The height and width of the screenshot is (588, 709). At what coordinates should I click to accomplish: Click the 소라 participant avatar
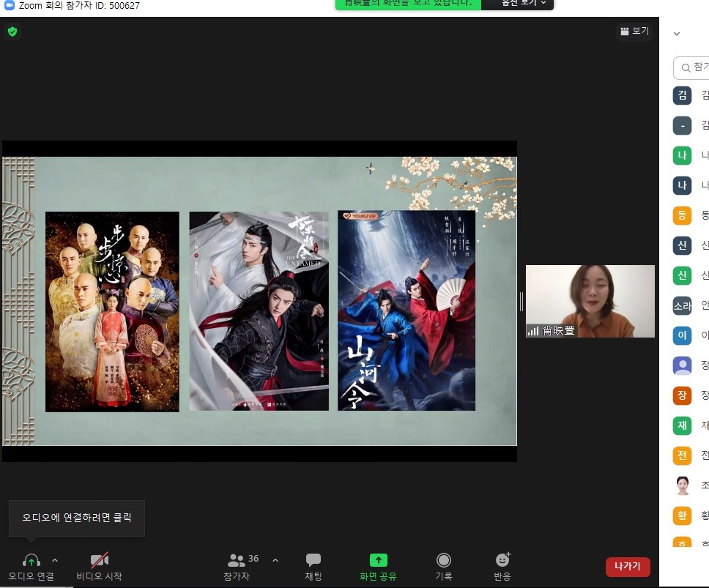pyautogui.click(x=682, y=305)
